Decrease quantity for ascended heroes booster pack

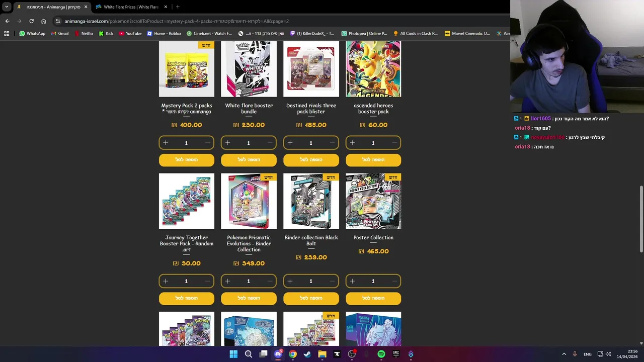tap(395, 143)
